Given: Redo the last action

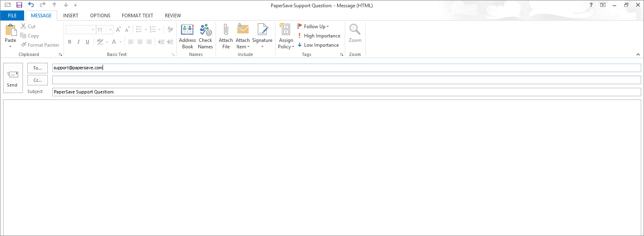Looking at the screenshot, I should [43, 5].
